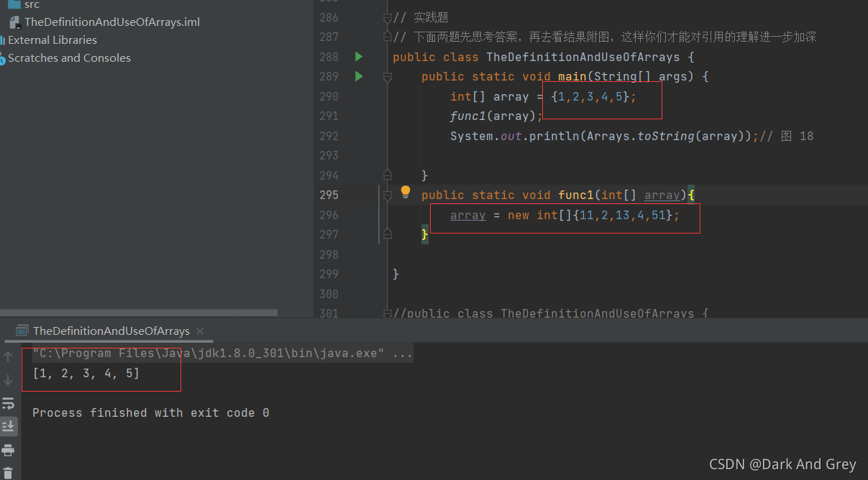Click the fold-end marker at line 294
This screenshot has width=868, height=480.
click(388, 175)
